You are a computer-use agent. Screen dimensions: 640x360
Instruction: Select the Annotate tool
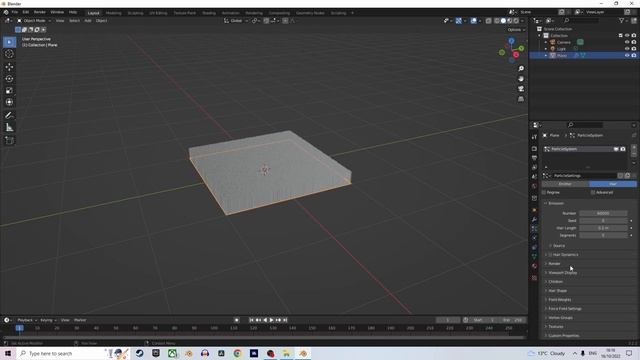coord(9,116)
